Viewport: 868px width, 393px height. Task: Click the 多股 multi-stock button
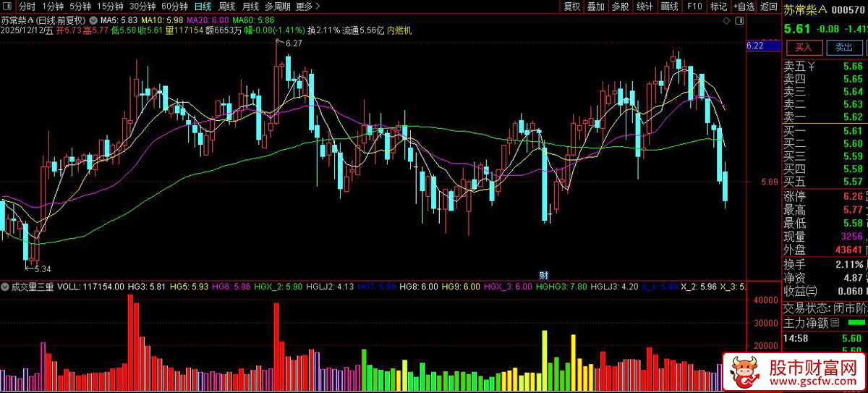pos(620,7)
